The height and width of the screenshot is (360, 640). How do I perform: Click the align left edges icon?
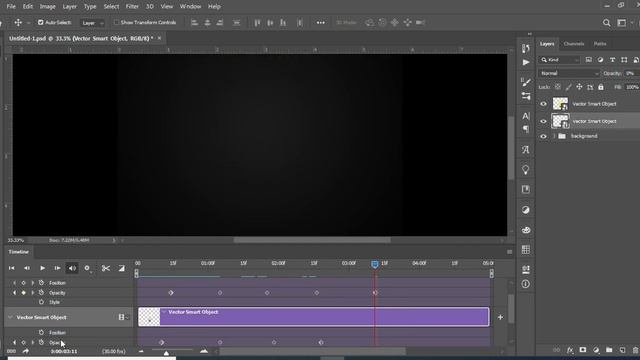tap(195, 22)
